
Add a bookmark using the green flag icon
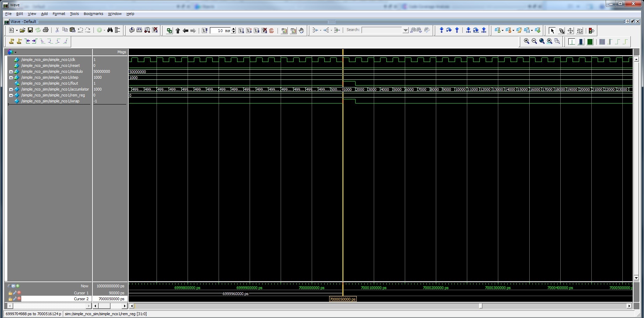tap(498, 30)
